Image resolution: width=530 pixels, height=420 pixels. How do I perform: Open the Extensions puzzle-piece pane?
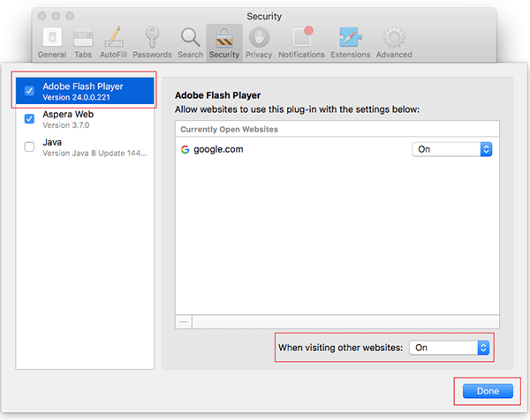[x=350, y=43]
